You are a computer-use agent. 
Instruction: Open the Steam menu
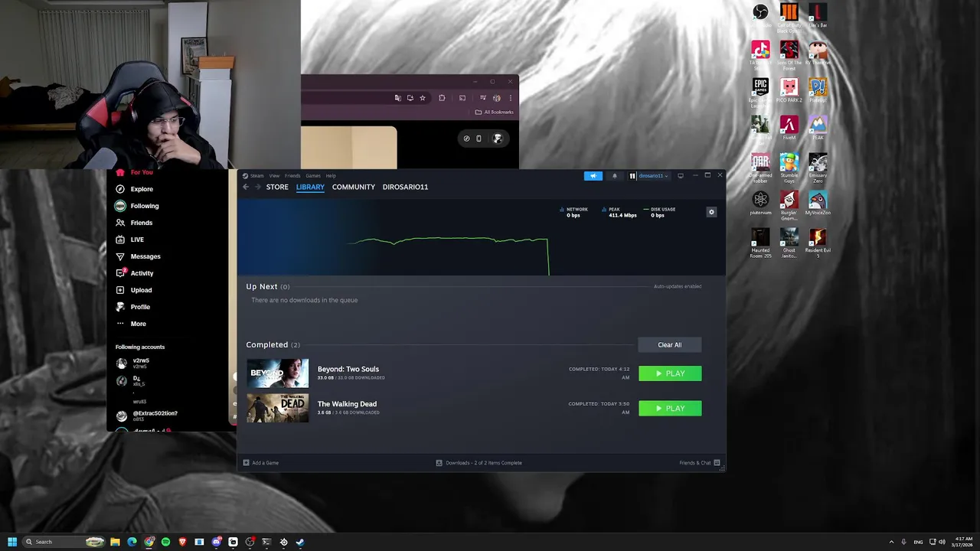253,176
